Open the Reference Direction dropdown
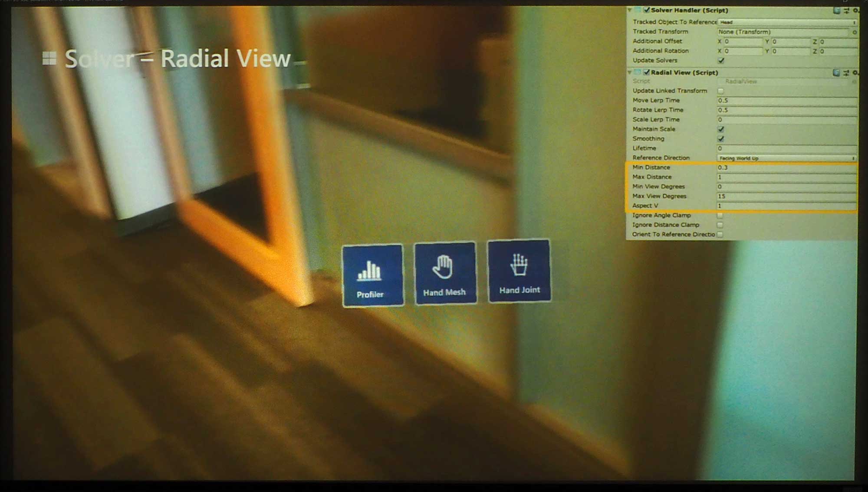 pos(786,158)
